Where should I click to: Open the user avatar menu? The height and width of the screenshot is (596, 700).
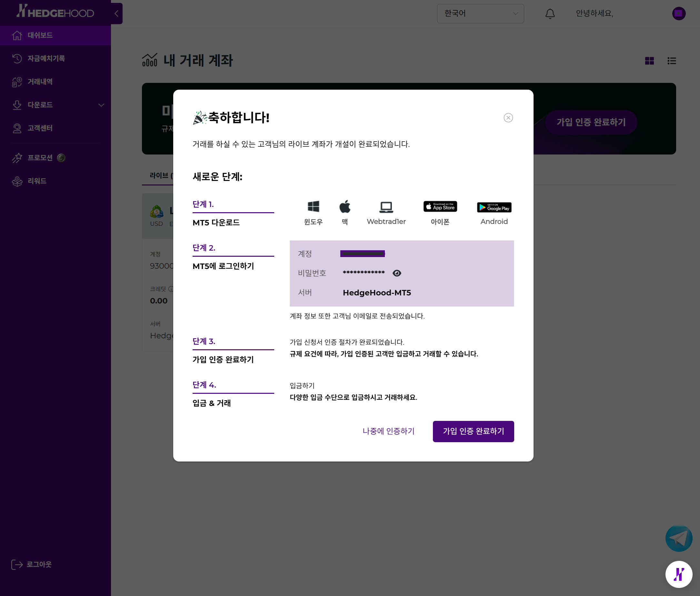tap(679, 14)
